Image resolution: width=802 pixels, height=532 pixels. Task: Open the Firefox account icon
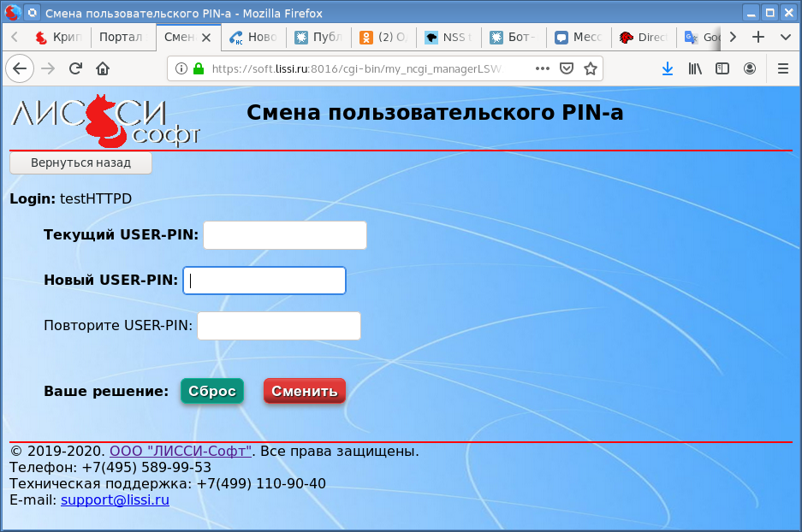(750, 68)
